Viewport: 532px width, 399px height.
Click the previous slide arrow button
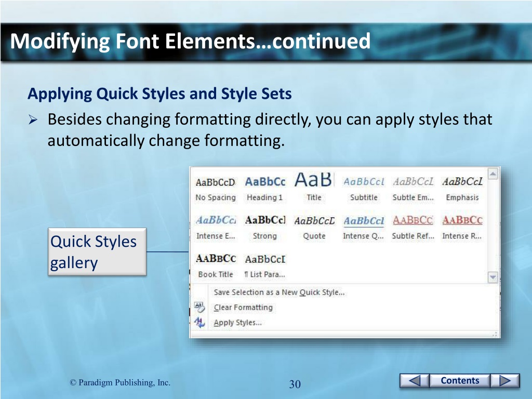point(415,380)
